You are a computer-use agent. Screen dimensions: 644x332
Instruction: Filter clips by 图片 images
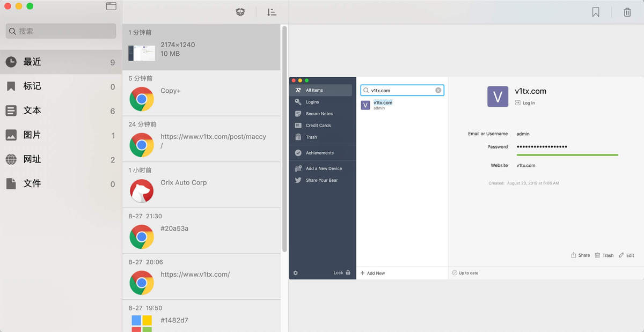[x=61, y=135]
